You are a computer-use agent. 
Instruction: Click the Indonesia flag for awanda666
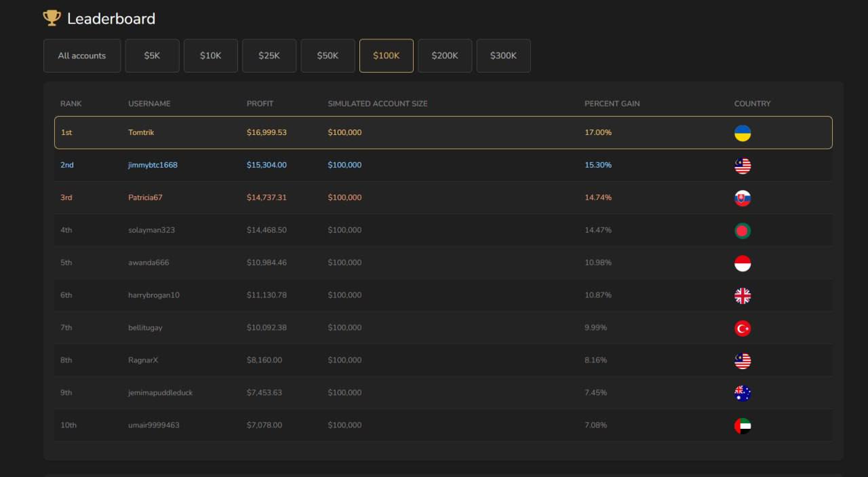(743, 263)
